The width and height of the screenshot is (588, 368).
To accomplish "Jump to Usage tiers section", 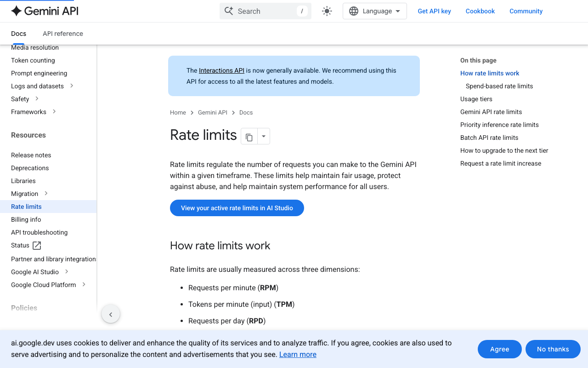I will 476,99.
